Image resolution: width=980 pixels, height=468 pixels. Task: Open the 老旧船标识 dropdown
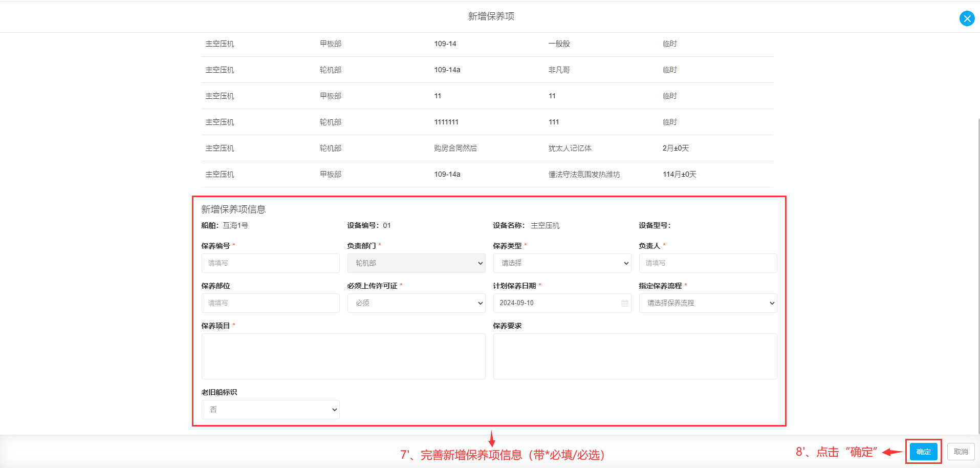pyautogui.click(x=270, y=410)
